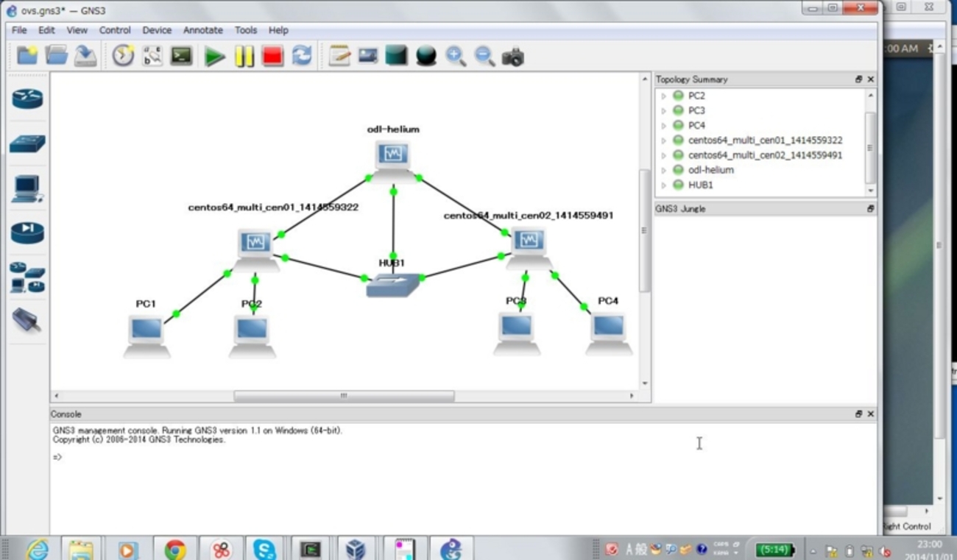The image size is (957, 560).
Task: Expand PC3 in Topology Summary
Action: point(663,110)
